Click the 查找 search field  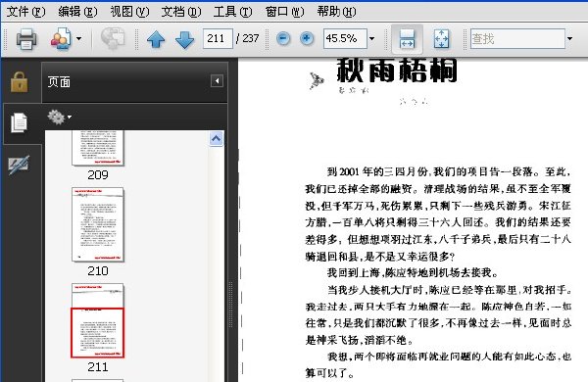point(517,38)
